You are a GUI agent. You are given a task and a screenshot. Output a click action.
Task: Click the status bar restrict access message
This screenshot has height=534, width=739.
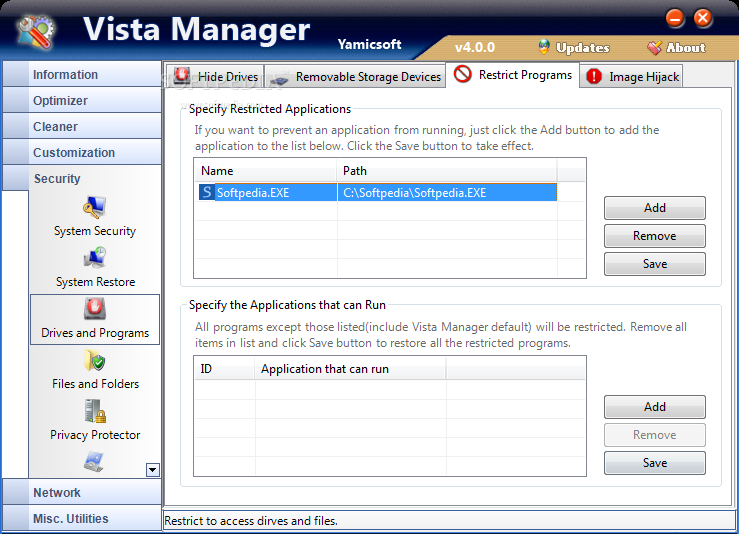click(x=251, y=521)
